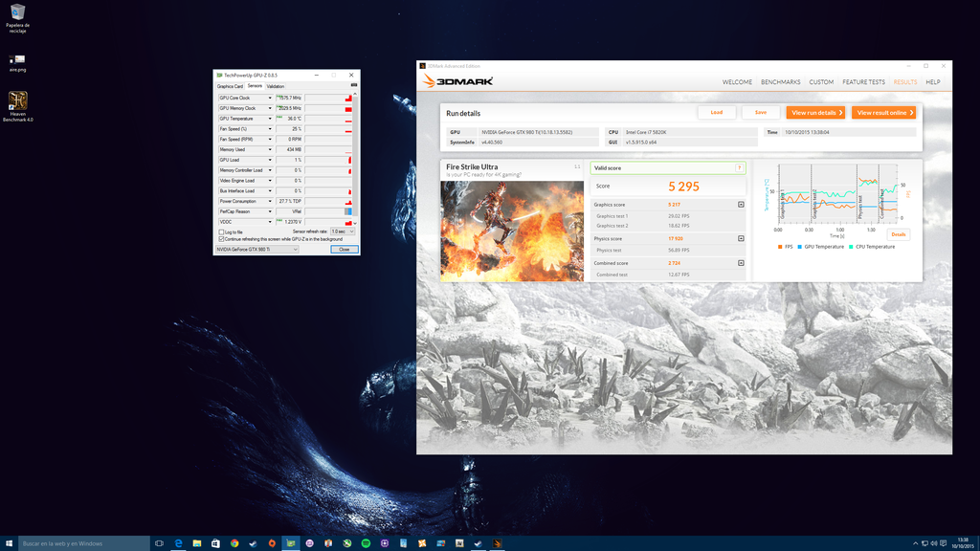980x551 pixels.
Task: Open the Papelera de reciclaje desktop icon
Action: tap(17, 18)
